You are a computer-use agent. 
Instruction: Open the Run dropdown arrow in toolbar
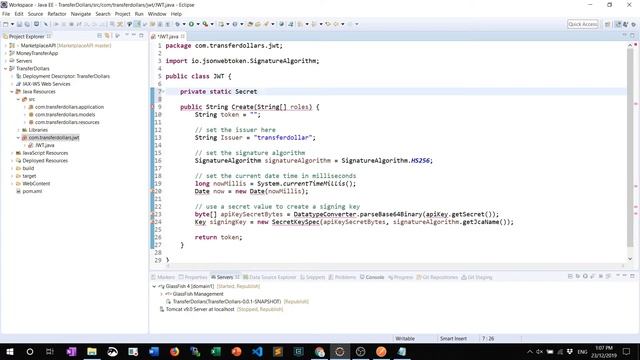[198, 24]
